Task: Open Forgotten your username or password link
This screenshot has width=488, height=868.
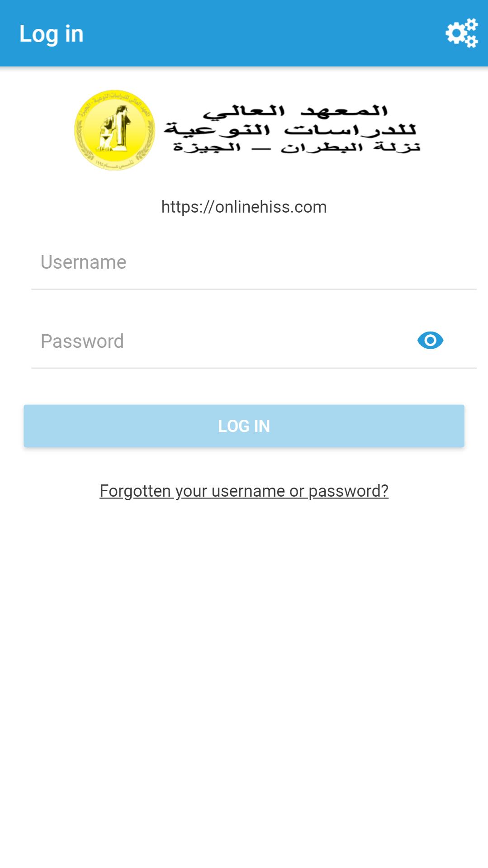Action: click(x=244, y=491)
